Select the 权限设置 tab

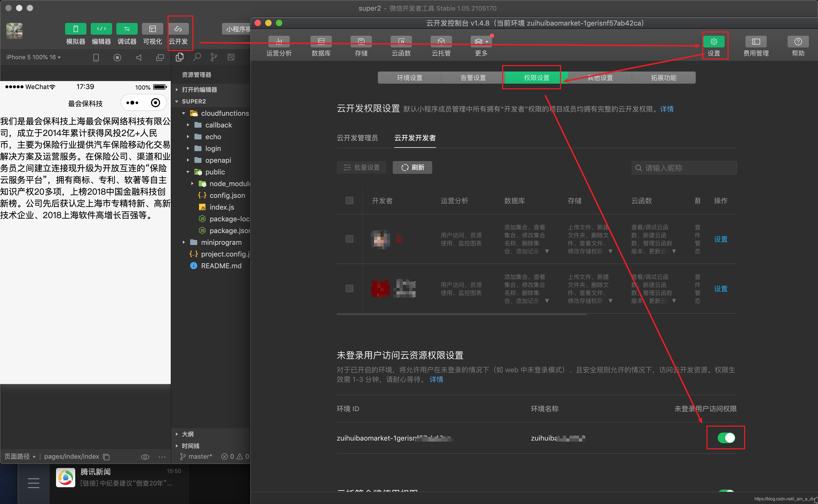tap(536, 78)
